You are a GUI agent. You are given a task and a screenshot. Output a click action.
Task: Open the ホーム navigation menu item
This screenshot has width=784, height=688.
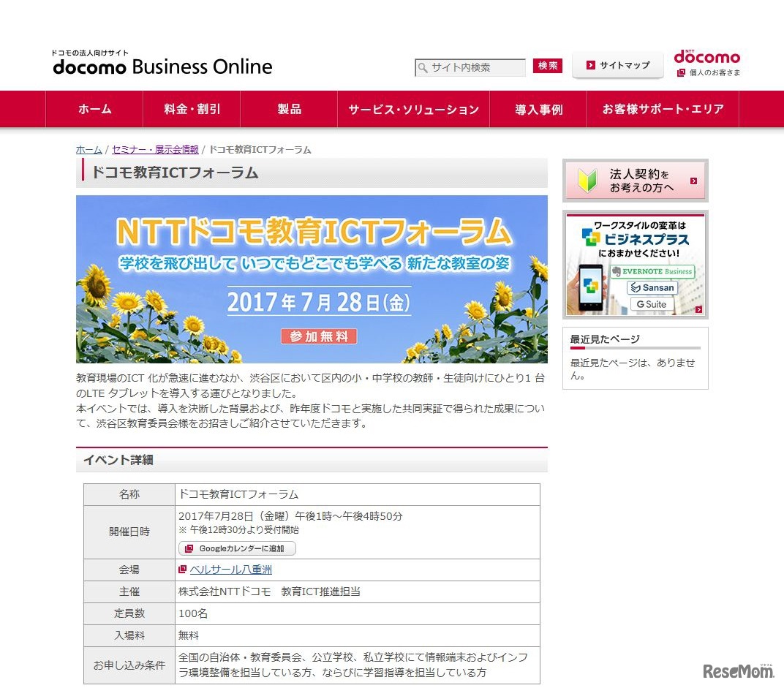coord(94,109)
